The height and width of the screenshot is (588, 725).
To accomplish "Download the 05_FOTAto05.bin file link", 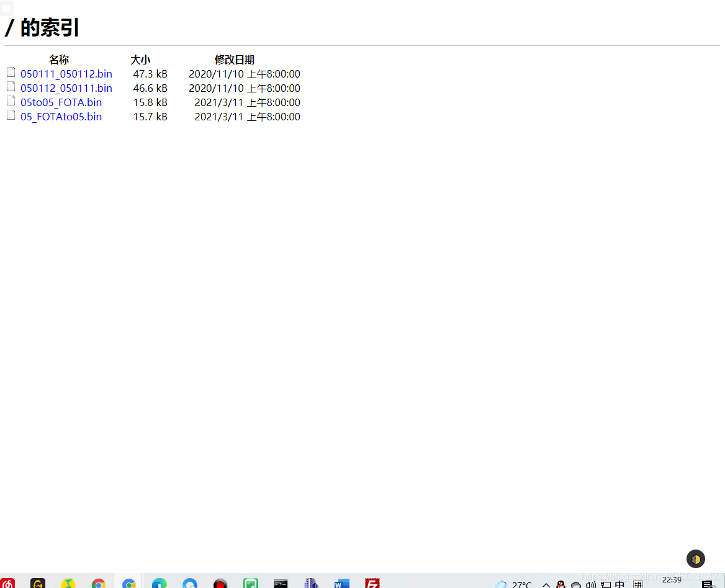I will point(61,117).
